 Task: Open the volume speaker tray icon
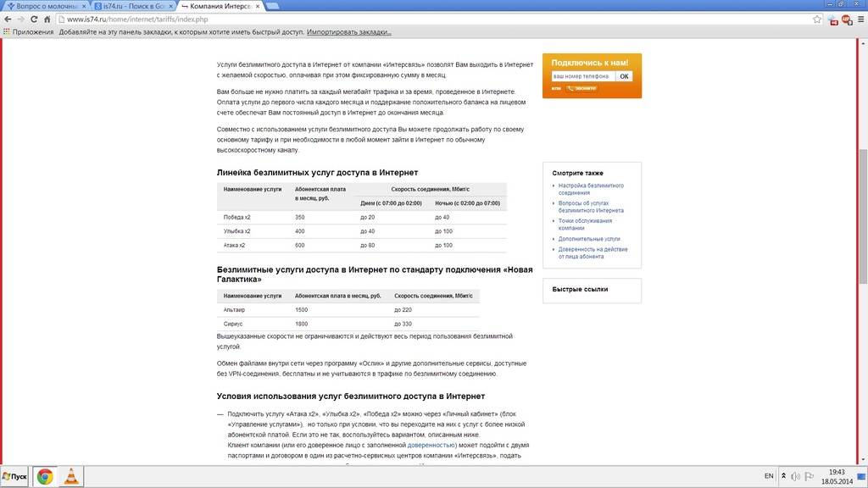[795, 476]
